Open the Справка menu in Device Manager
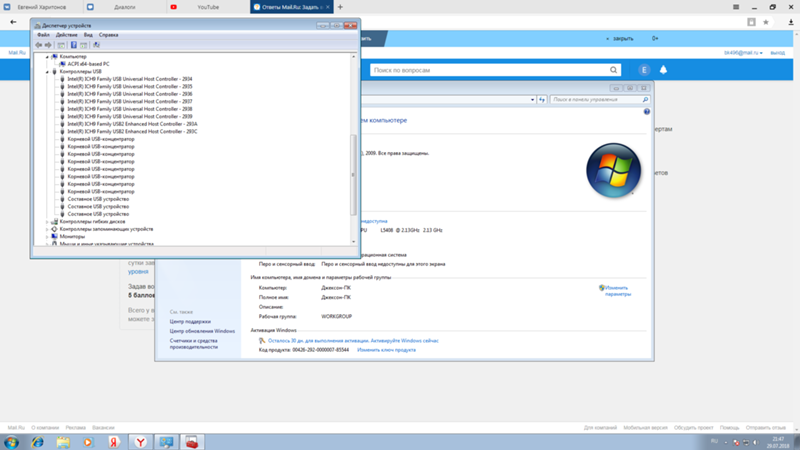The image size is (800, 450). coord(108,35)
